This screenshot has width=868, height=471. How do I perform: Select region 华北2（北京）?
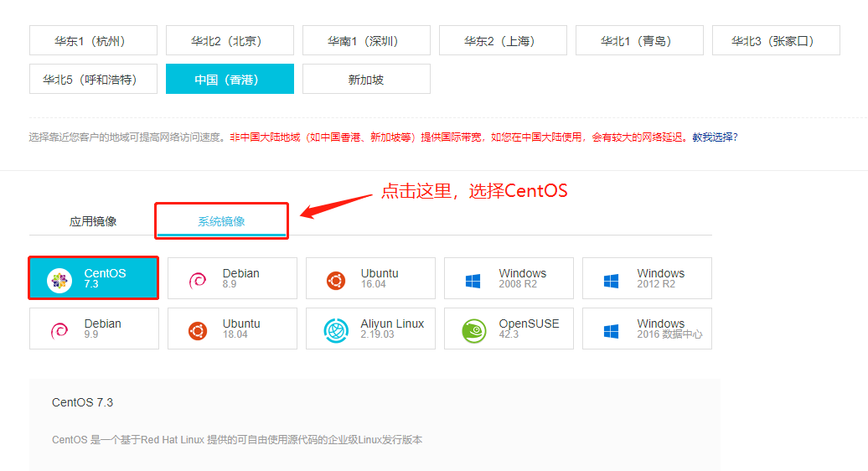click(230, 40)
